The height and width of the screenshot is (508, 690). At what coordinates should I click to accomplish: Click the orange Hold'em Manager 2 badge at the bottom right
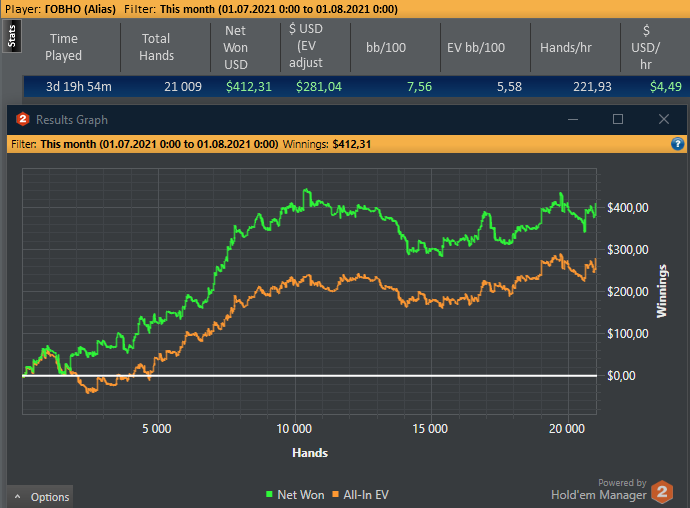[662, 492]
